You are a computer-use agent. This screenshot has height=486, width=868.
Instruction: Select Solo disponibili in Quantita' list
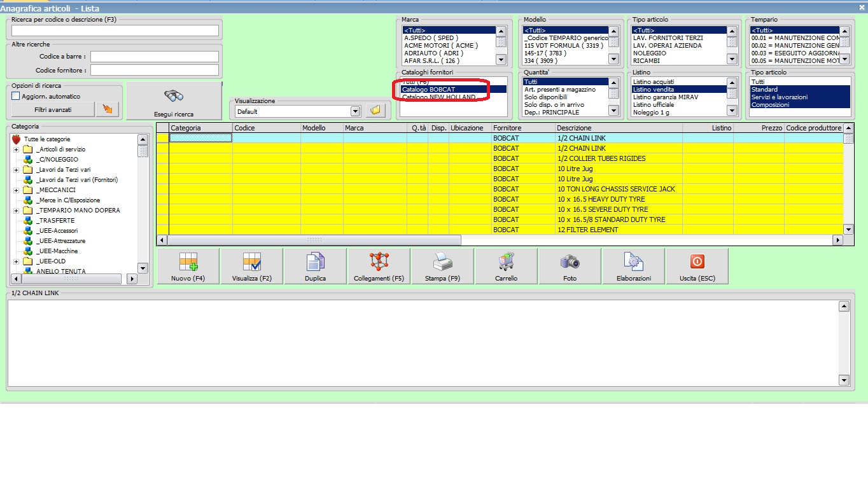point(565,97)
